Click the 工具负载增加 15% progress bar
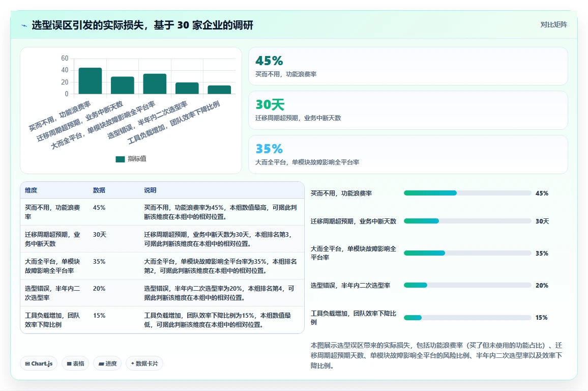The height and width of the screenshot is (391, 588). point(467,318)
